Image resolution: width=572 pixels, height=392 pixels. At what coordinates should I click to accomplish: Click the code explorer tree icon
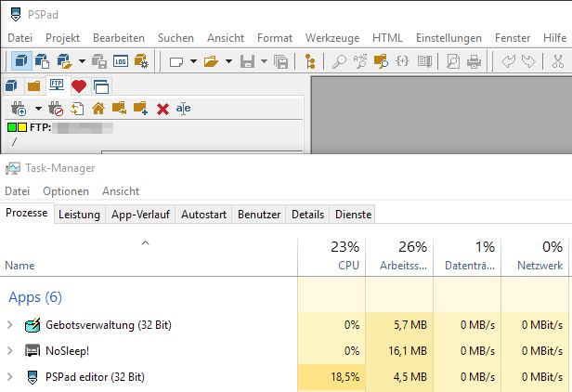point(310,61)
